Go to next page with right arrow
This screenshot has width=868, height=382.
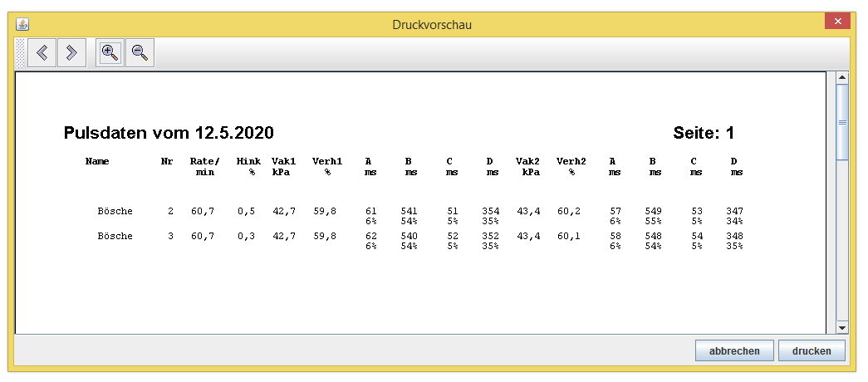click(x=72, y=52)
